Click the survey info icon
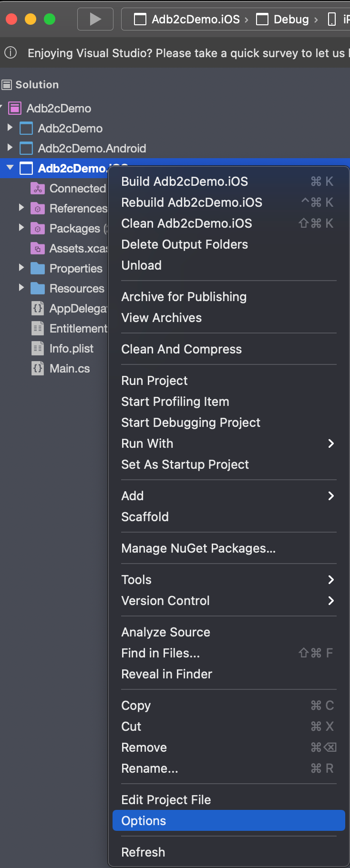The image size is (350, 868). tap(10, 53)
